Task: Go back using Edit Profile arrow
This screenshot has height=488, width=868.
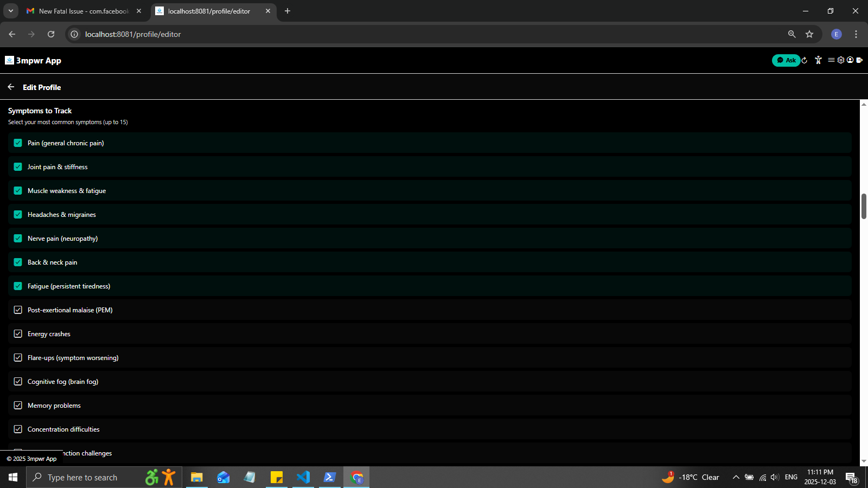Action: [11, 87]
